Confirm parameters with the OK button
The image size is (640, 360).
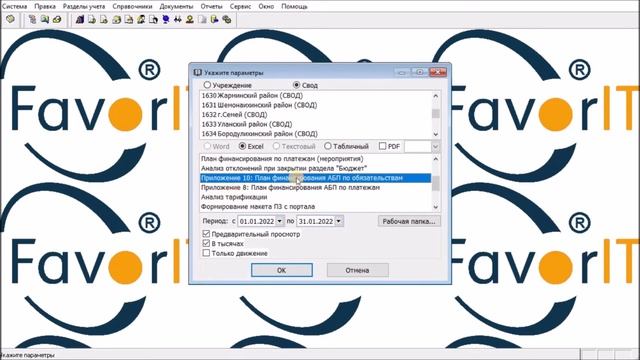282,270
